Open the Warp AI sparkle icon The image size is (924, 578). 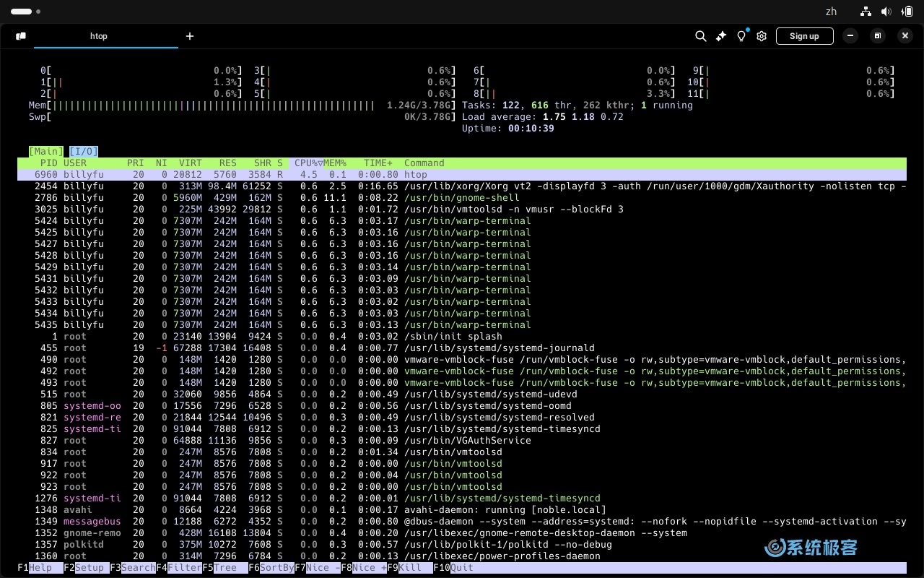[720, 36]
